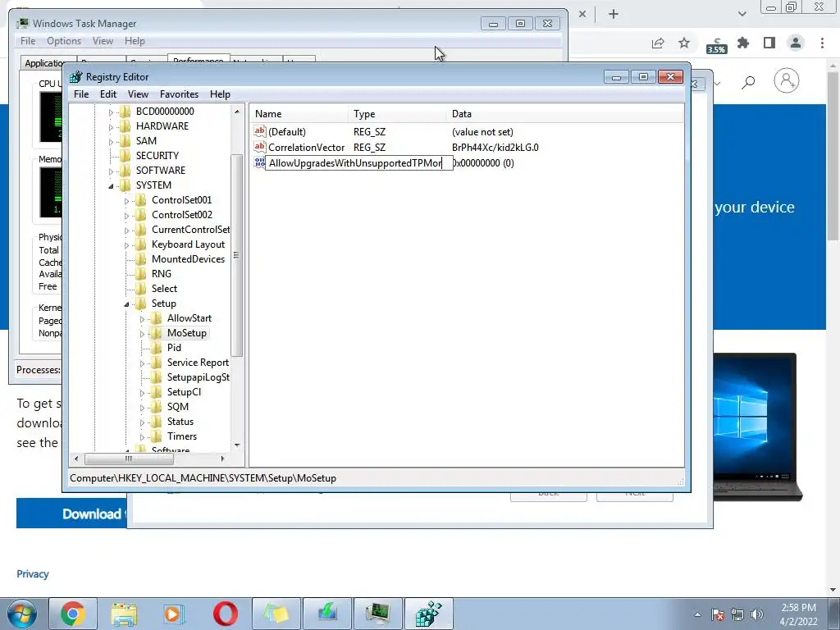Viewport: 840px width, 630px height.
Task: Open the website search magnifier icon
Action: (x=748, y=82)
